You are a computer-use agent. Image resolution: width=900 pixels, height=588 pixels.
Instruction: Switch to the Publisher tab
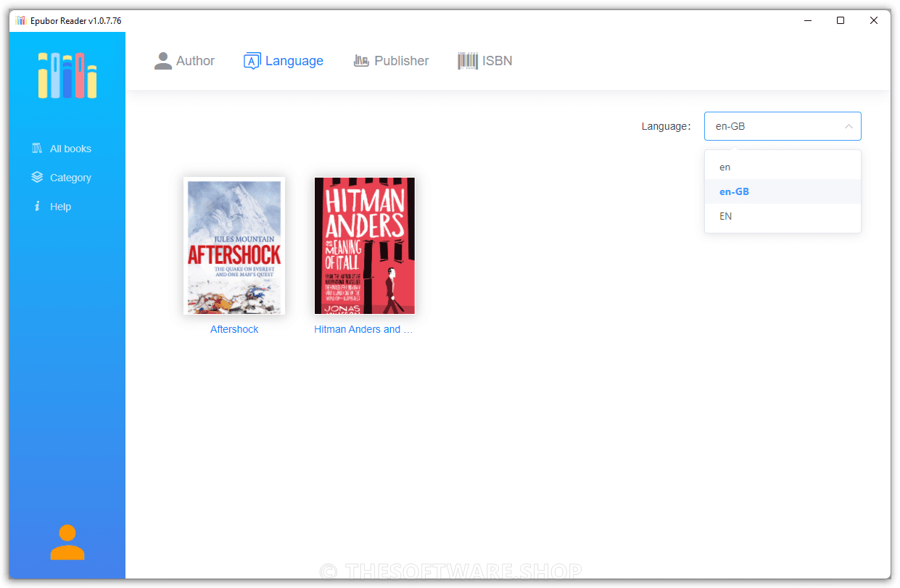coord(391,61)
